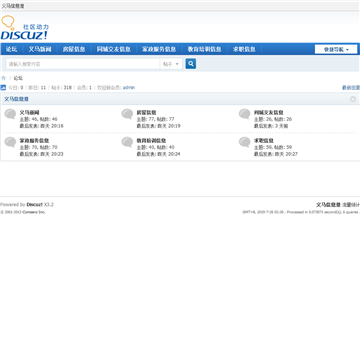Click the 最新回复 link at right
This screenshot has height=360, width=360.
[351, 87]
